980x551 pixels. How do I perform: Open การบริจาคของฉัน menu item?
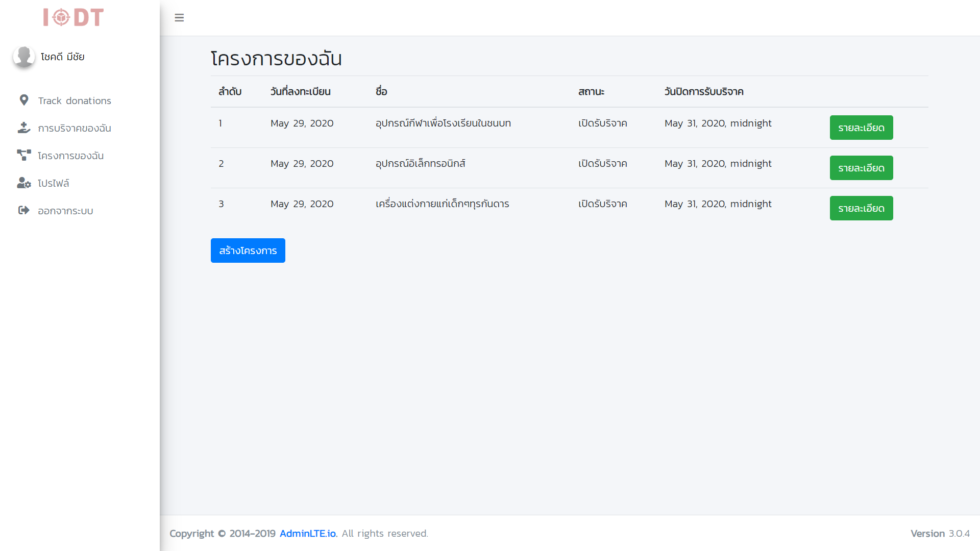75,128
